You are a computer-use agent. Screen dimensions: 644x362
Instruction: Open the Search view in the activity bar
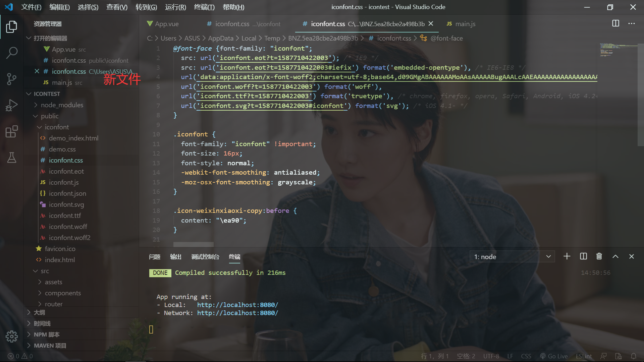tap(12, 53)
